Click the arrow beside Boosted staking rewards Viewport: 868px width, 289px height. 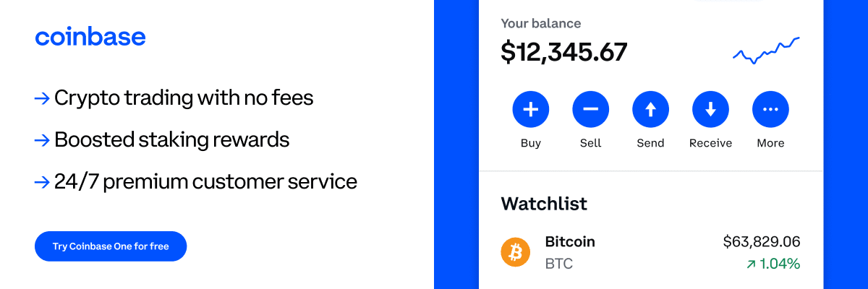coord(42,140)
